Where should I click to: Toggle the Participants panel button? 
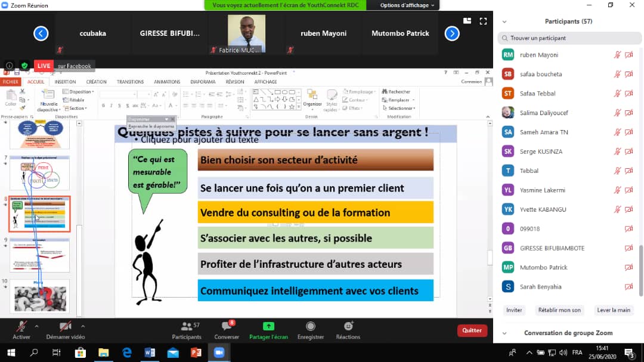[187, 330]
